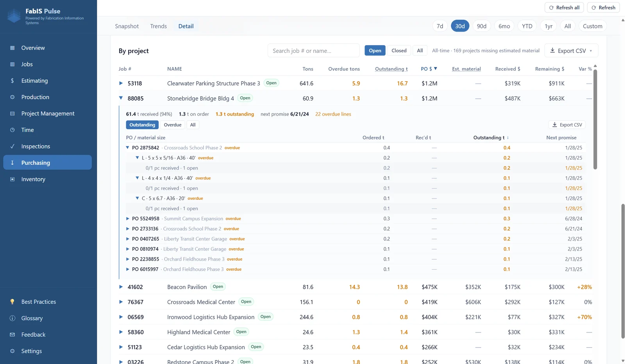Expand job 41602 Beacon Pavilion
The height and width of the screenshot is (364, 625).
click(x=121, y=287)
